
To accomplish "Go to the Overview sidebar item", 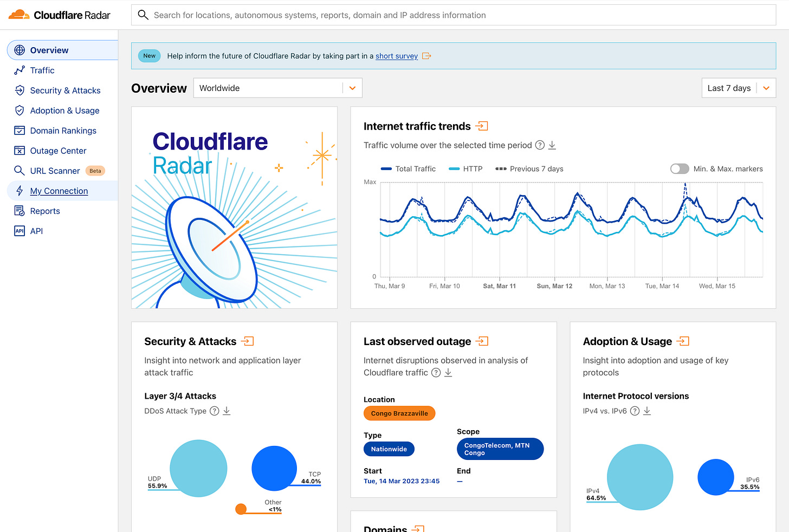I will (63, 50).
